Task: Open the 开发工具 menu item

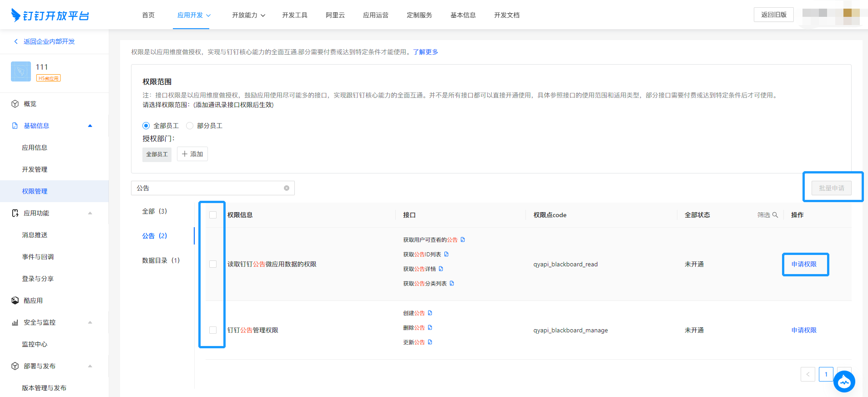Action: tap(295, 15)
